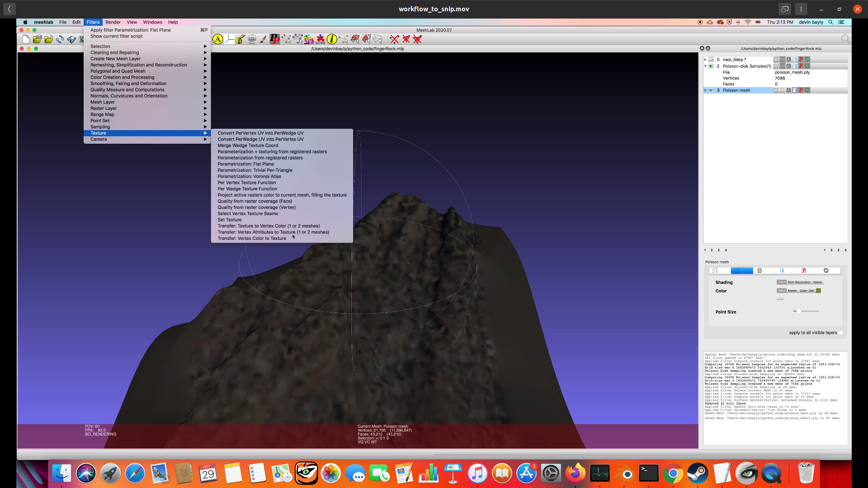
Task: Toggle wireframe for Poisson mesh layer
Action: click(x=788, y=90)
